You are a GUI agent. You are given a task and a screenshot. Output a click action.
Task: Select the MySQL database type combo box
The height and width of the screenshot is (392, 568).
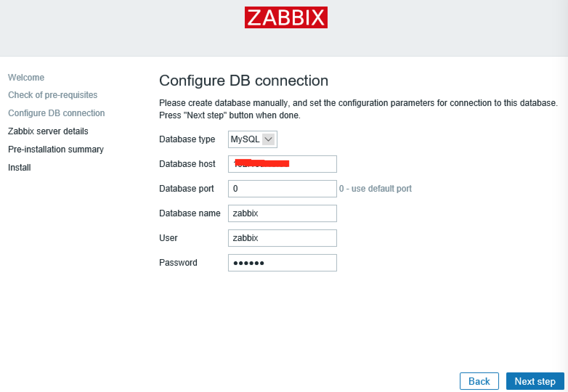252,139
